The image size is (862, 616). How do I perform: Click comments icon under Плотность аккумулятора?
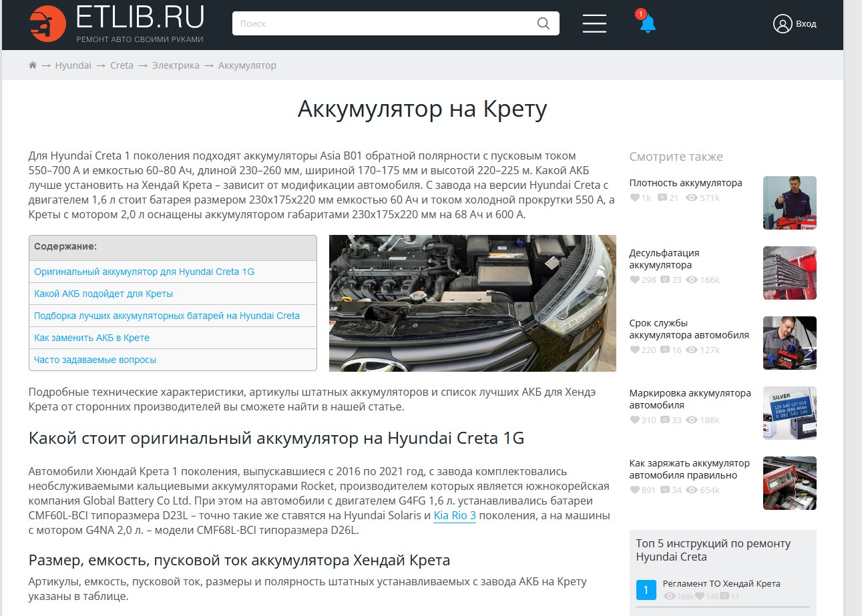click(662, 198)
